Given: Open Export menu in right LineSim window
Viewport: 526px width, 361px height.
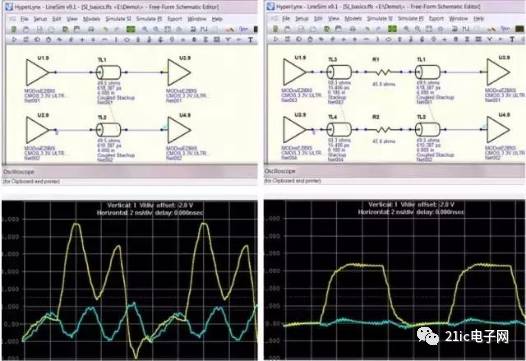Looking at the screenshot, I should pos(436,19).
